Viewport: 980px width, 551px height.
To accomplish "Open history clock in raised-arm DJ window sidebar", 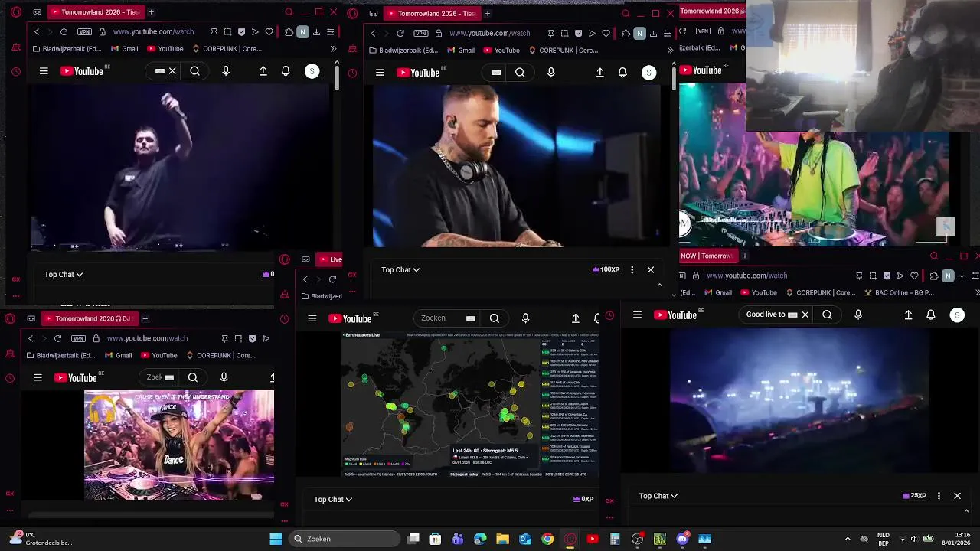I will [x=16, y=72].
